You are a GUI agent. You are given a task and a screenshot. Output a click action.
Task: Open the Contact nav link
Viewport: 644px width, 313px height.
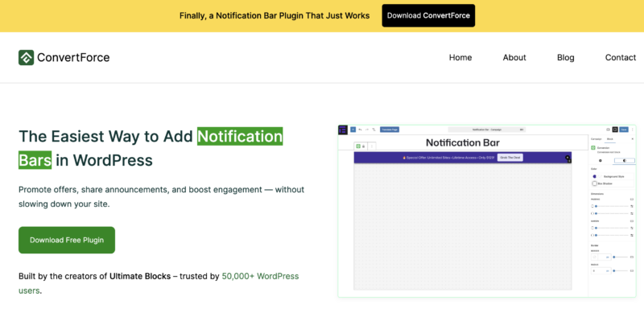click(620, 57)
